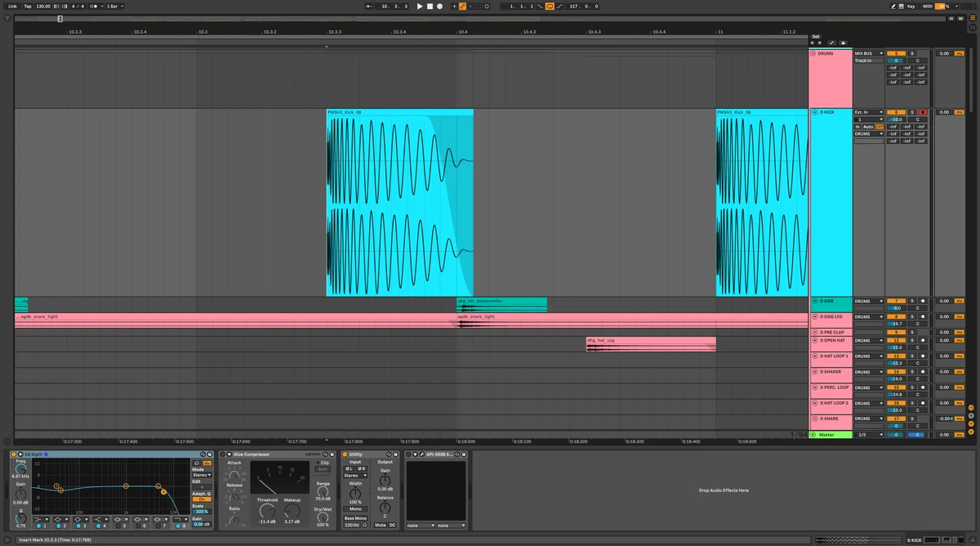
Task: Click the Stop transport button
Action: [x=430, y=6]
